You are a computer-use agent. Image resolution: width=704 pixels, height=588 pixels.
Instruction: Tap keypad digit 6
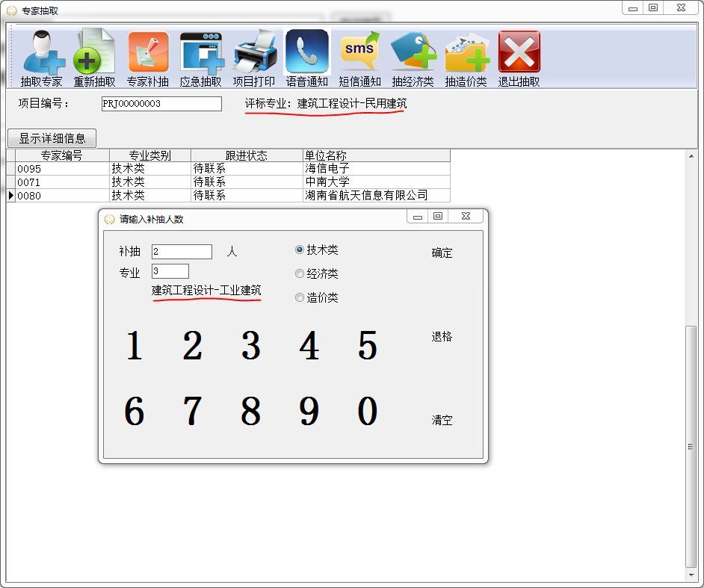[x=135, y=411]
